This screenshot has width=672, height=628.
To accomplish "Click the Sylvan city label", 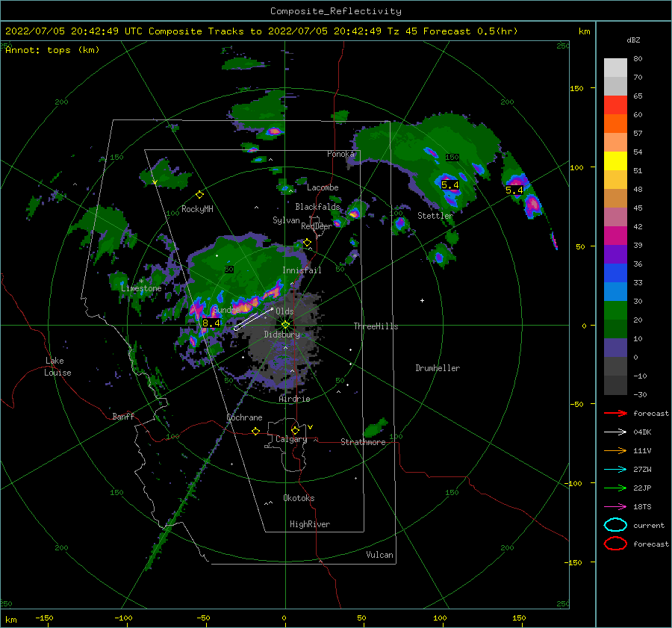I will coord(286,220).
